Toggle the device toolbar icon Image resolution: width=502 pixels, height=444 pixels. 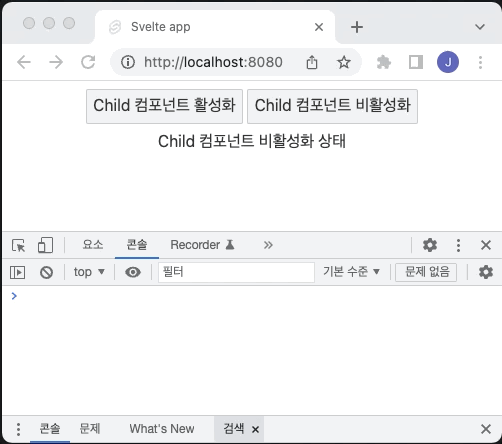[x=45, y=245]
